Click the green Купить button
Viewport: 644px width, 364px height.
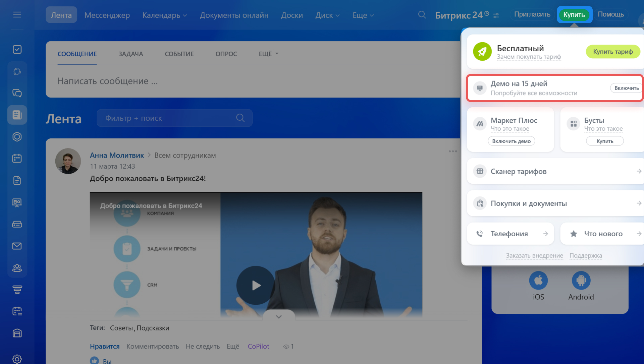coord(574,15)
